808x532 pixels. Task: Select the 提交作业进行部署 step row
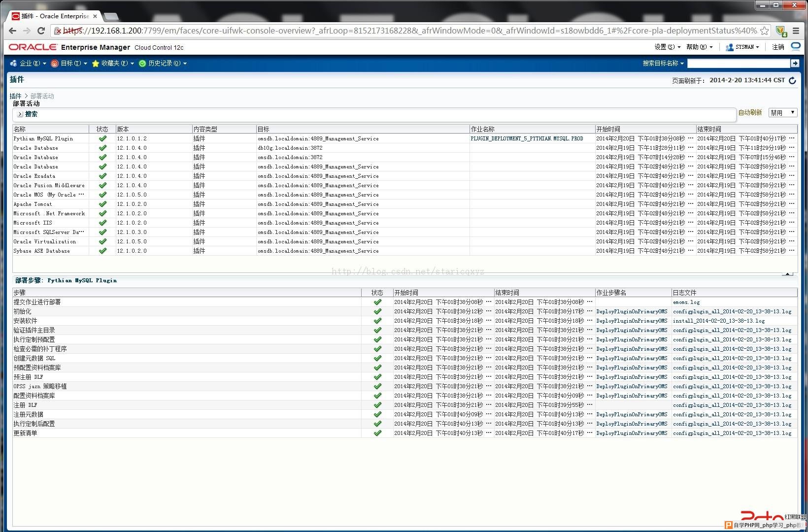point(405,302)
